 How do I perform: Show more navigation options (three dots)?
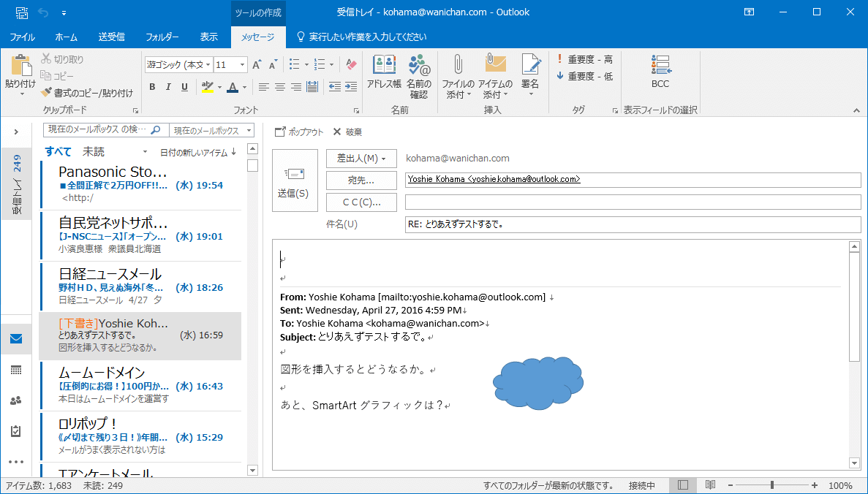coord(16,461)
